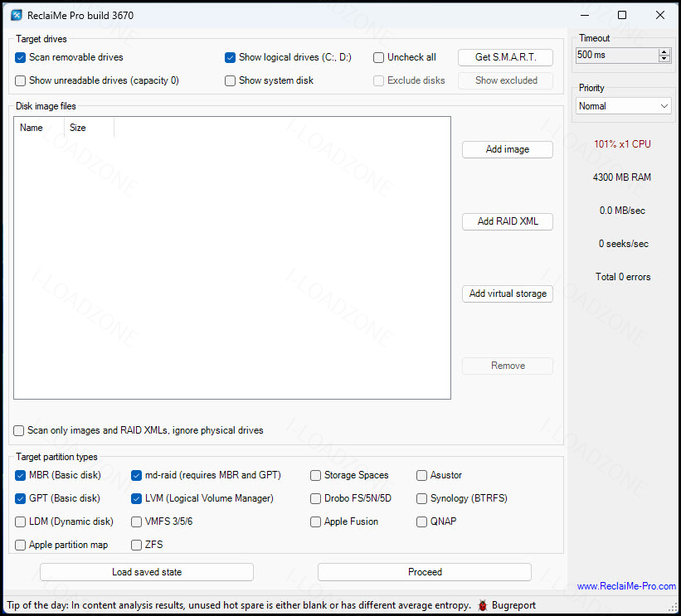Click the Remove button
The width and height of the screenshot is (681, 616).
[x=508, y=366]
